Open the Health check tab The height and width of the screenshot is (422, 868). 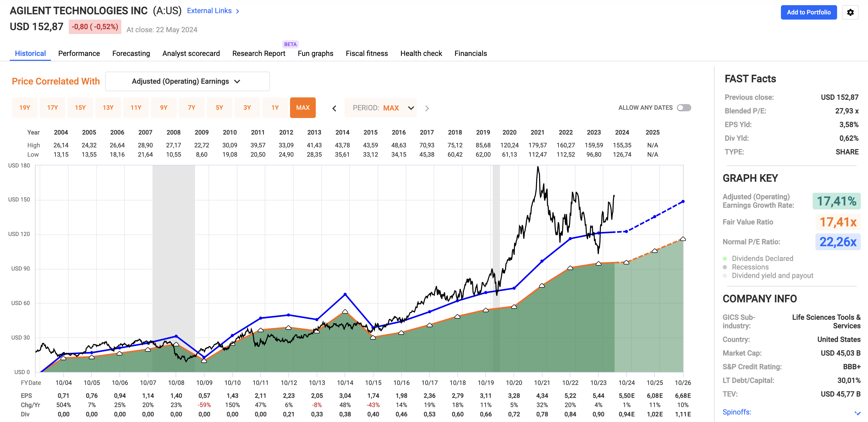[421, 53]
